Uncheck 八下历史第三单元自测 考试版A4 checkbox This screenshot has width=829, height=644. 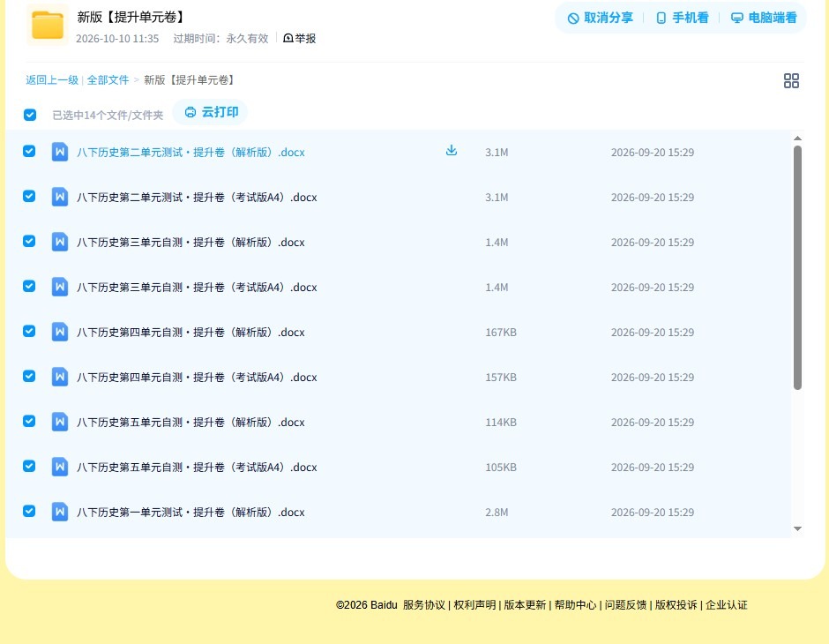point(29,286)
